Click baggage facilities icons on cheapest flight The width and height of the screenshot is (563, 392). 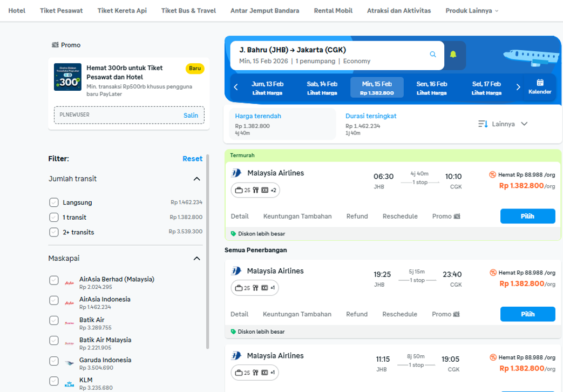[256, 190]
